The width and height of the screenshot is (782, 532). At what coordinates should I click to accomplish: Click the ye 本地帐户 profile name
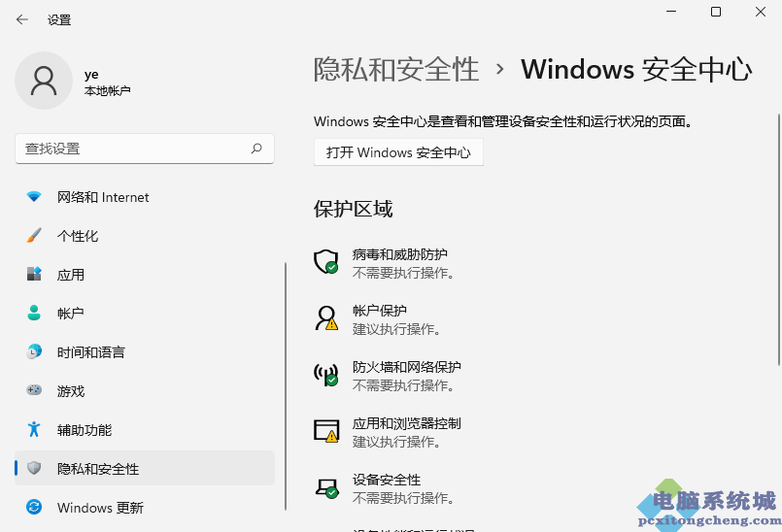pos(107,83)
